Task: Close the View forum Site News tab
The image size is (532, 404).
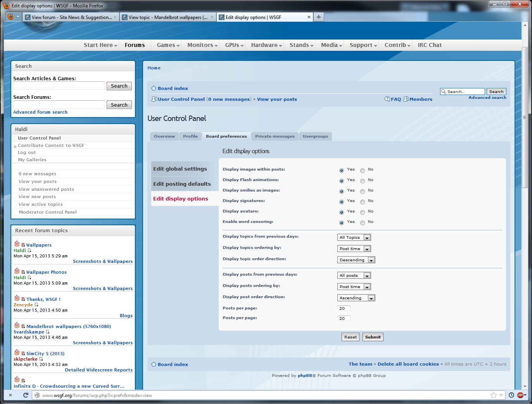Action: click(x=115, y=17)
